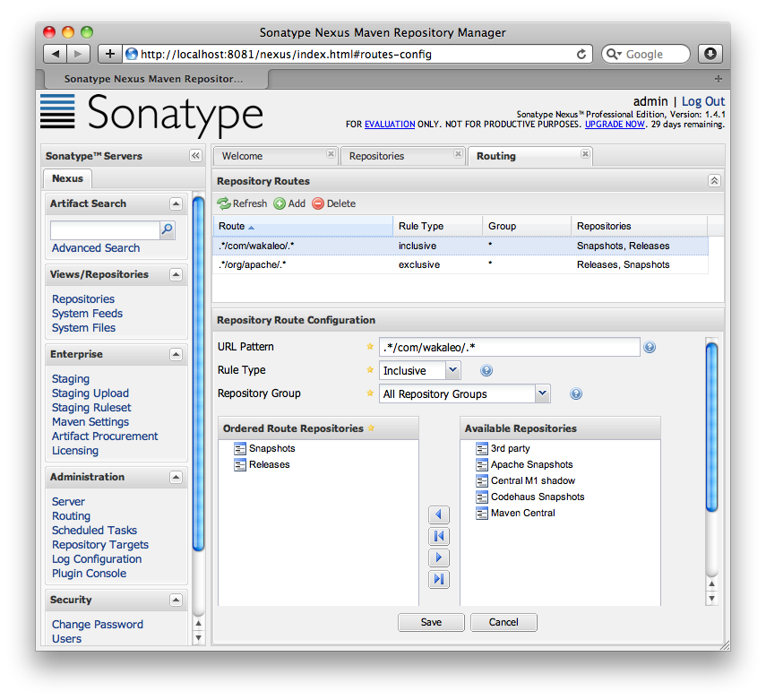Click the artifact search magnifier icon
This screenshot has height=700, width=766.
tap(167, 230)
